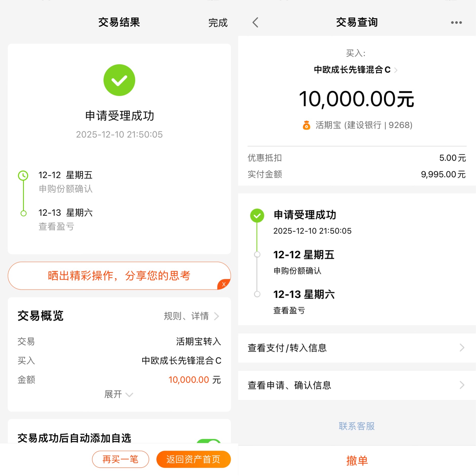This screenshot has width=476, height=476.
Task: Open fund 中欧成长先锋混合C details
Action: point(352,69)
